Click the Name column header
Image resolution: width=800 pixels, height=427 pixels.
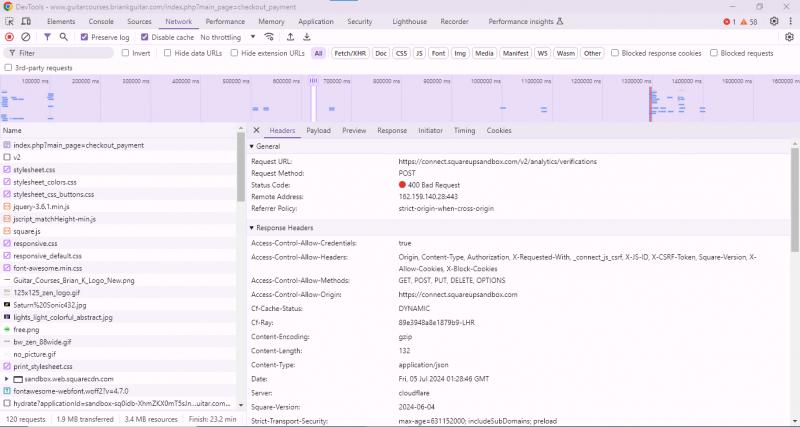tap(119, 131)
